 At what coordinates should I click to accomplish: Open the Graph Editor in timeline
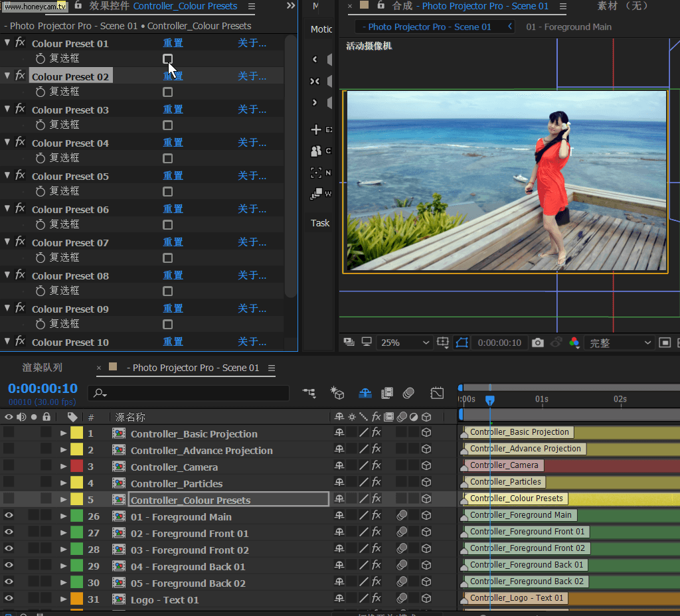[437, 394]
